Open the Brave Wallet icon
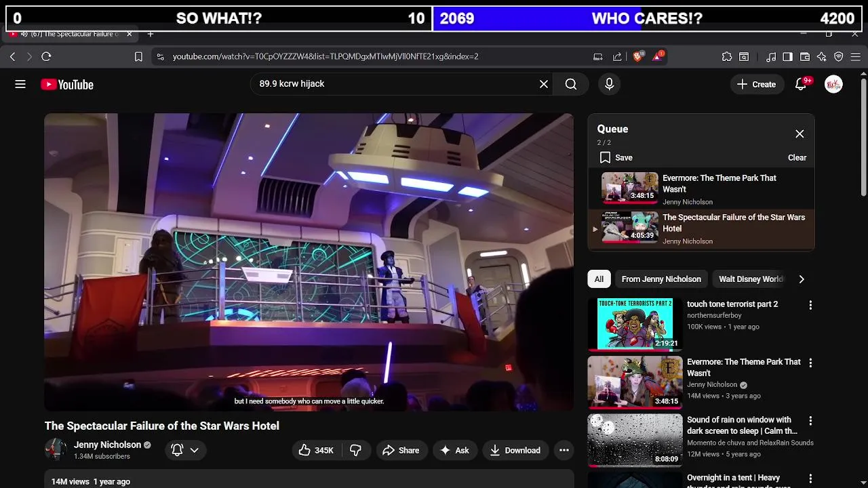The height and width of the screenshot is (488, 868). point(805,57)
